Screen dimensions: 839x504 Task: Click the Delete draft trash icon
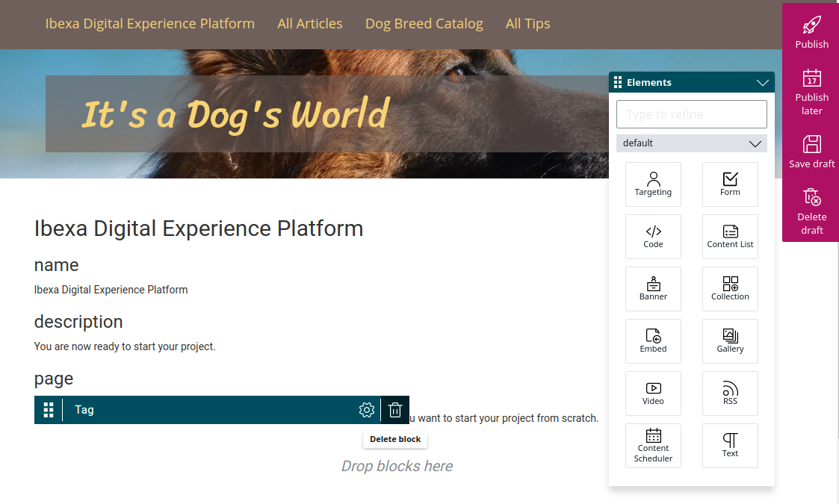coord(811,197)
